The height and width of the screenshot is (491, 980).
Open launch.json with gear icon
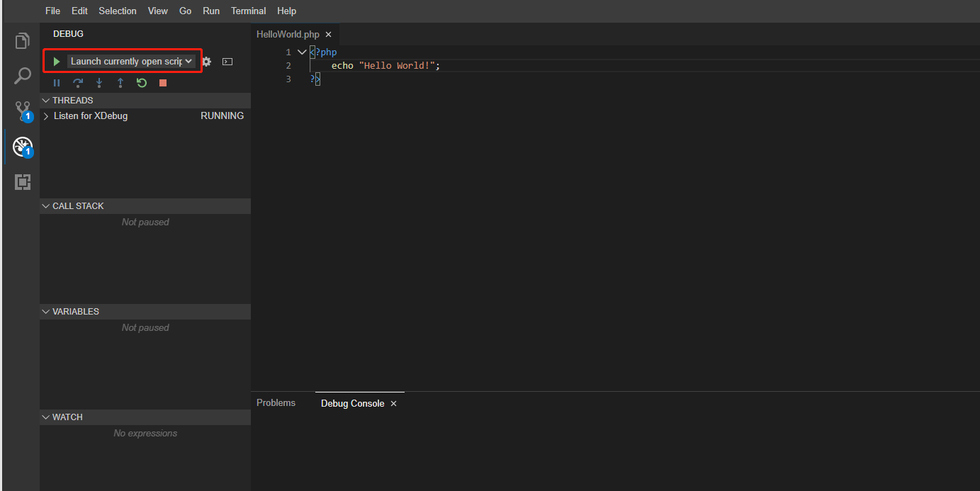click(206, 62)
